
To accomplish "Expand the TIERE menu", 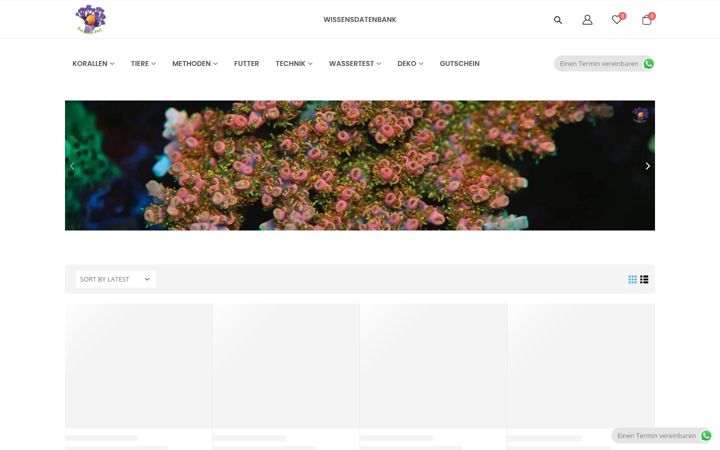I will [143, 63].
